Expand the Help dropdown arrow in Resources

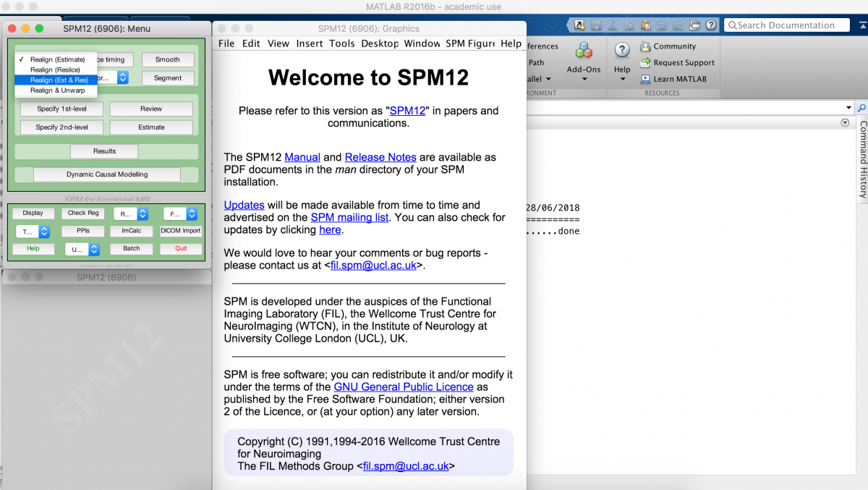tap(622, 79)
